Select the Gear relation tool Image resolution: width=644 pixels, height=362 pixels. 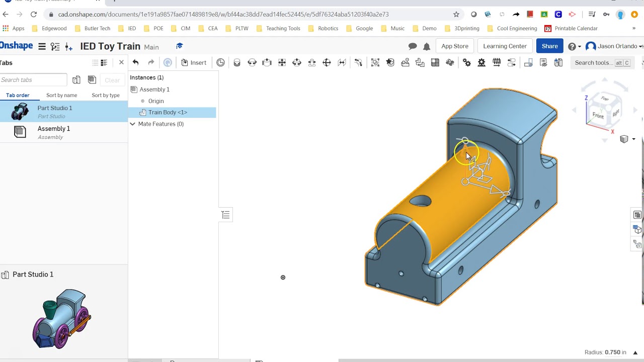pos(467,62)
